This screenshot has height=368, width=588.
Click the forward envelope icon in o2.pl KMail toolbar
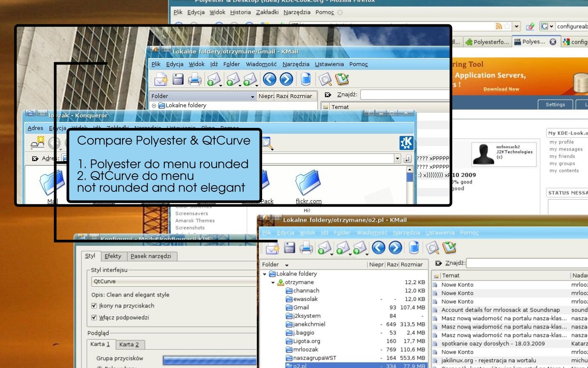click(x=360, y=248)
